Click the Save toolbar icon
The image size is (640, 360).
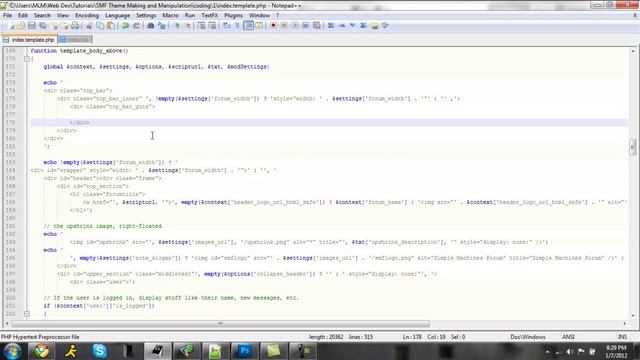coord(31,26)
